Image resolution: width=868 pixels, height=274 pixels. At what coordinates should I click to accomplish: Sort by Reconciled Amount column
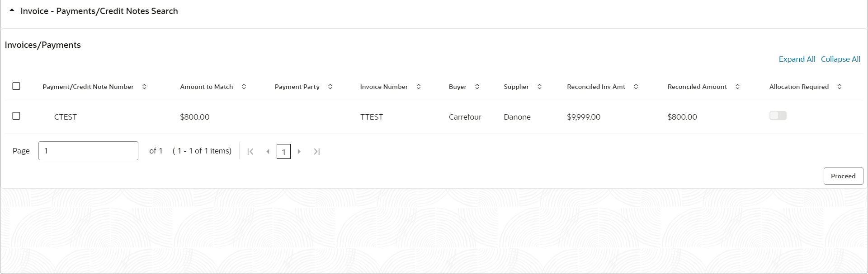click(x=737, y=87)
